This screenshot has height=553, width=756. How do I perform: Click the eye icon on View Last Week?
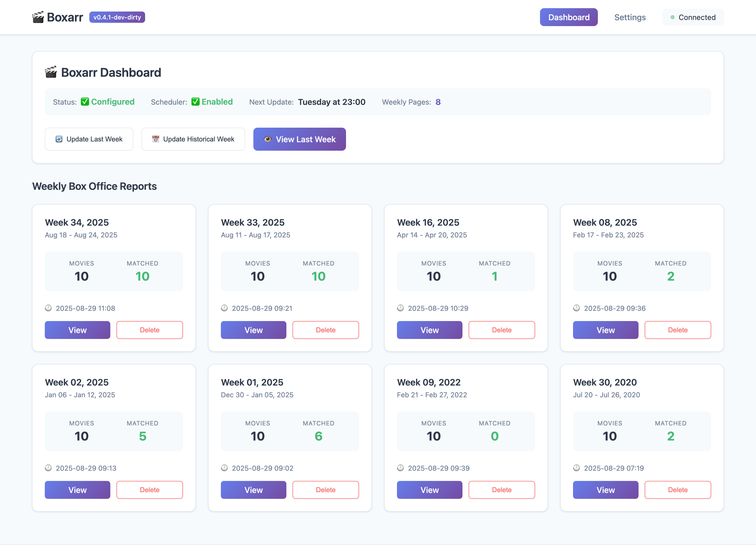(268, 139)
